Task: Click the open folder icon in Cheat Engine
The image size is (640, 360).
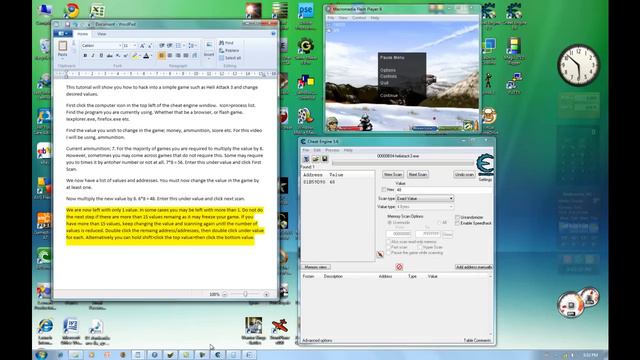Action: click(x=315, y=158)
